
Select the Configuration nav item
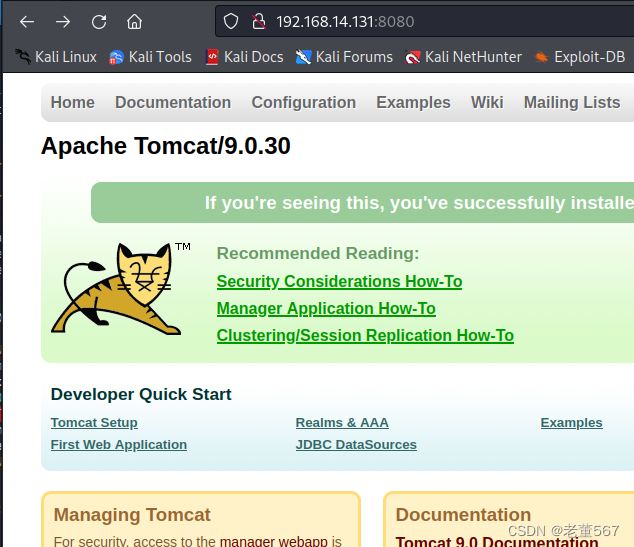tap(304, 103)
